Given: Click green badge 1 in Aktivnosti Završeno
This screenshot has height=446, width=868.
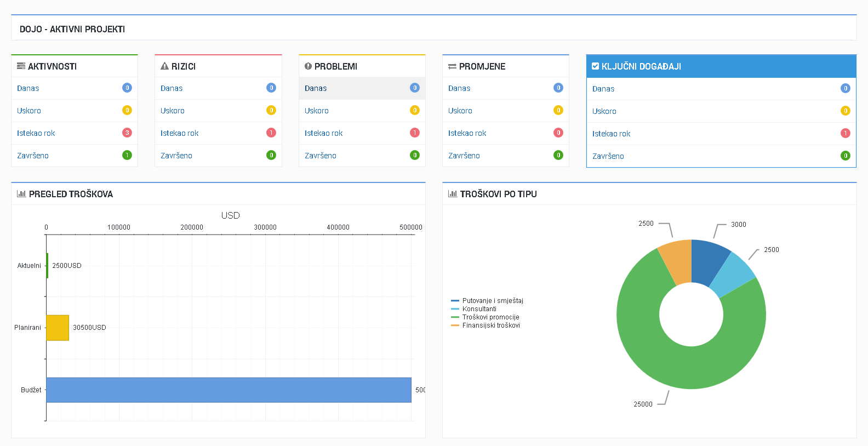Looking at the screenshot, I should coord(127,155).
